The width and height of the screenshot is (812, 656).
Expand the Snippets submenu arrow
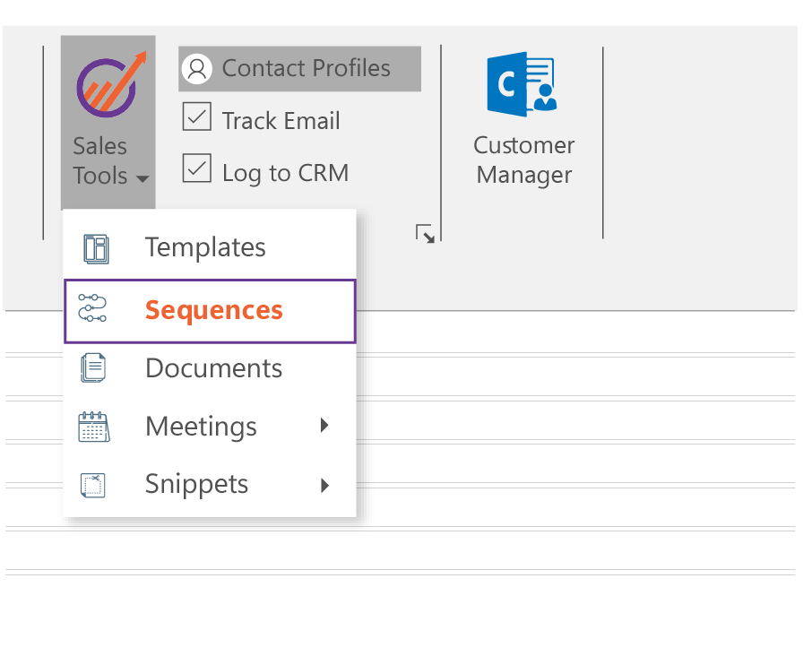[x=324, y=485]
